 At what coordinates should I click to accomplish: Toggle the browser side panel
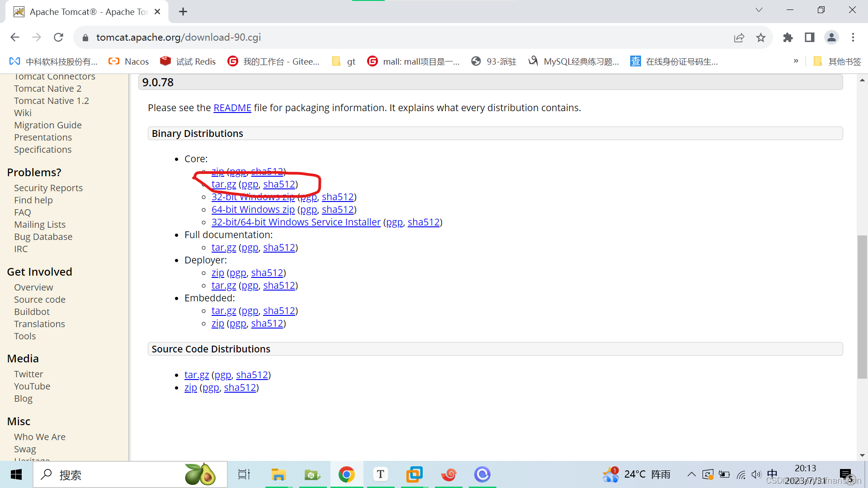(x=810, y=38)
